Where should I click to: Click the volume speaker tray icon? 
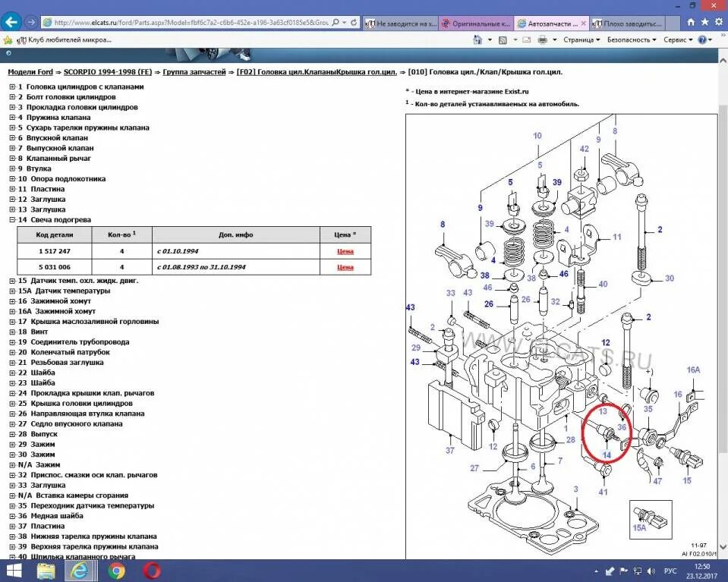[651, 571]
